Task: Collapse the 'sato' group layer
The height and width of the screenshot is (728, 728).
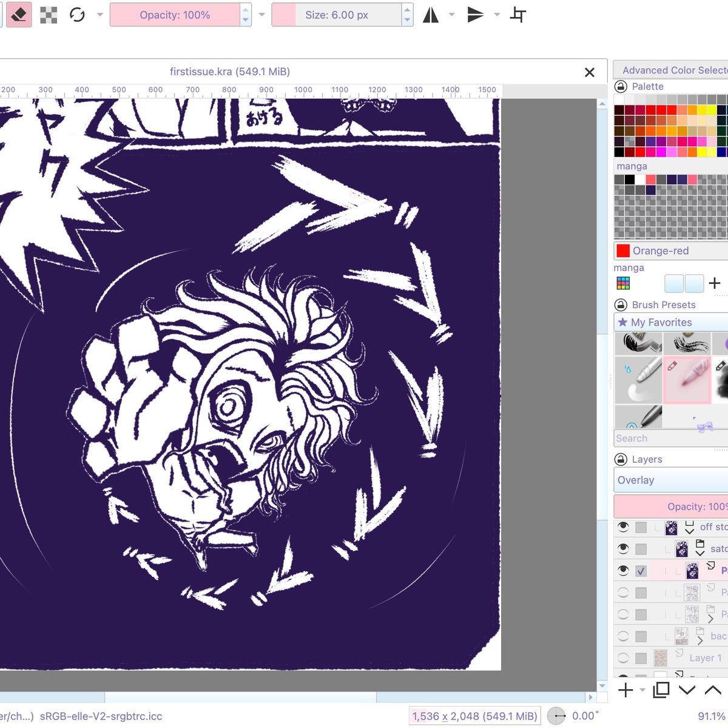Action: click(700, 553)
